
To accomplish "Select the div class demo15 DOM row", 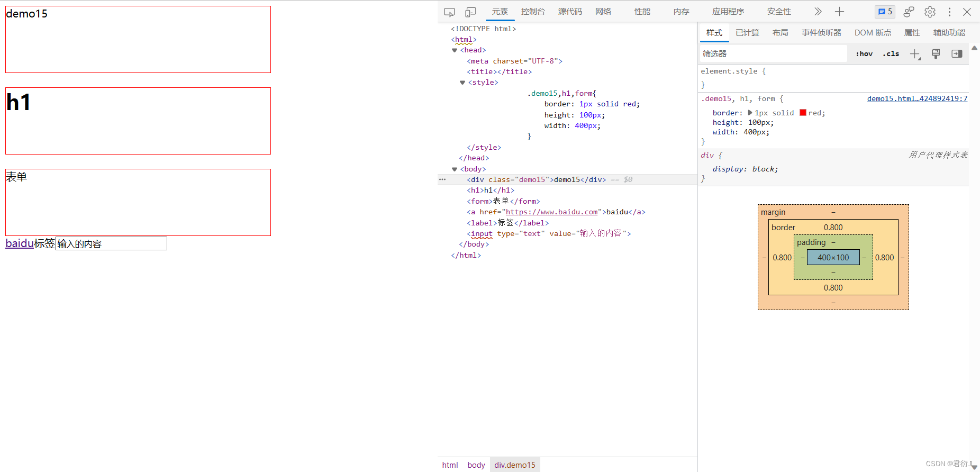I will [x=567, y=179].
